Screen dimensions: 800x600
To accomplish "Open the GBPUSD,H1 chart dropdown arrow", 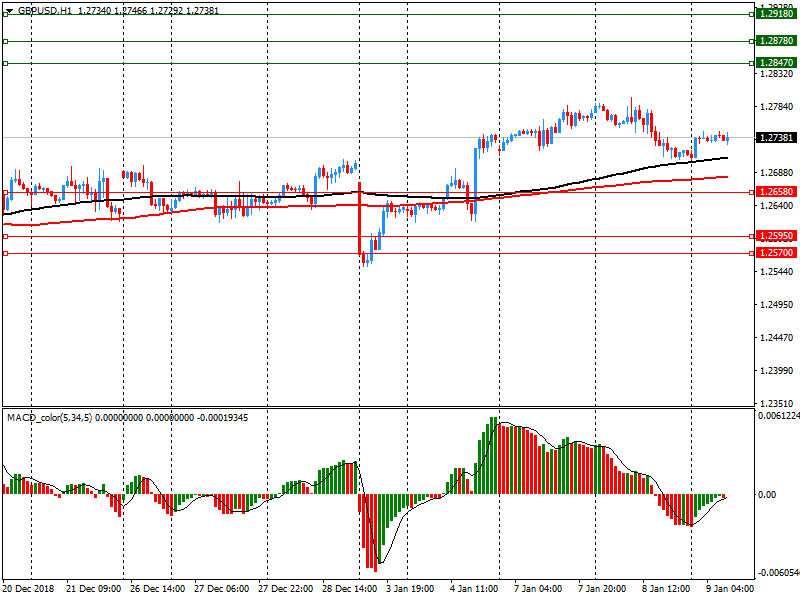I will click(9, 9).
